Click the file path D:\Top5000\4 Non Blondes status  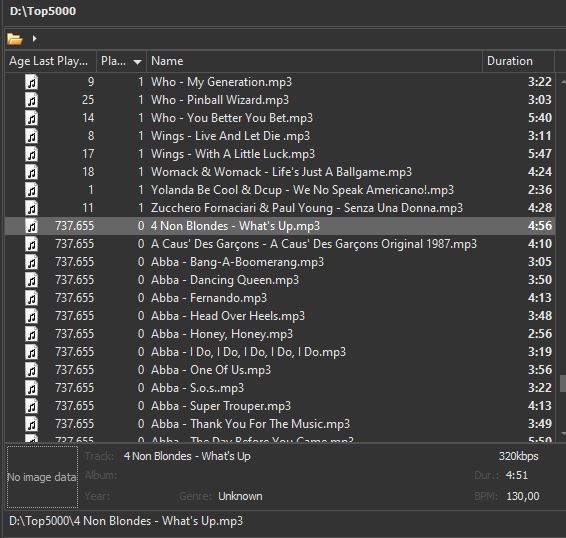click(x=126, y=521)
